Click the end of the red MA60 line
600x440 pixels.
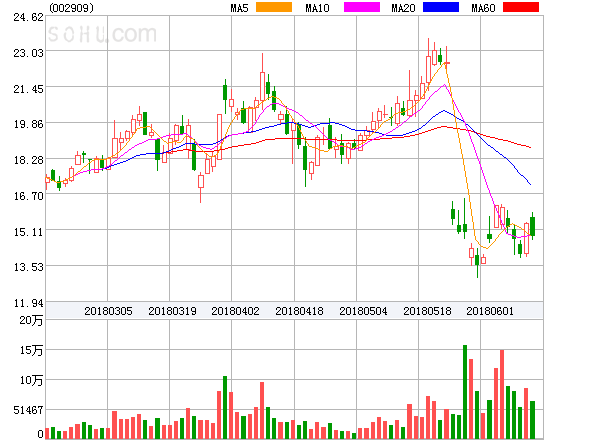pyautogui.click(x=530, y=147)
